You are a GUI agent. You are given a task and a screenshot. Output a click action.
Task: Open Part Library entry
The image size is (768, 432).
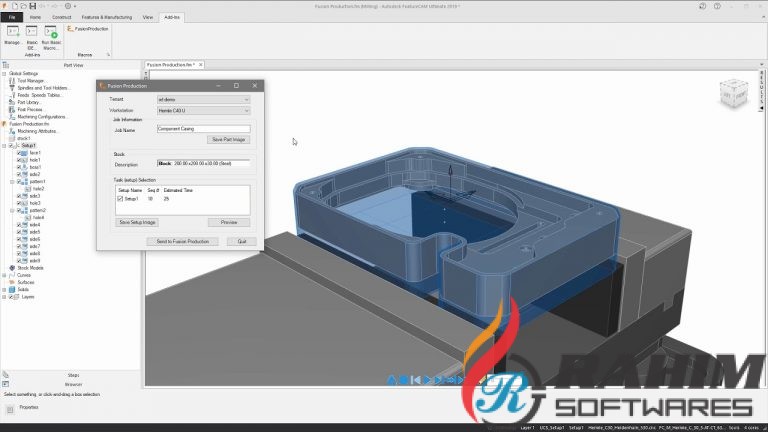click(x=28, y=102)
